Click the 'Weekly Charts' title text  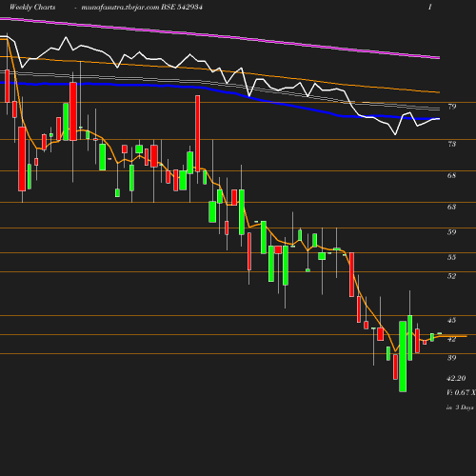click(32, 7)
